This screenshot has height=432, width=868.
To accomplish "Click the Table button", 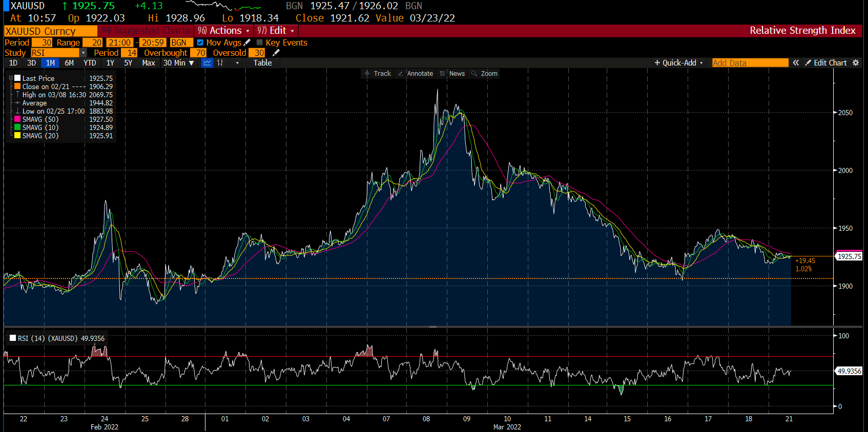I will (x=262, y=63).
